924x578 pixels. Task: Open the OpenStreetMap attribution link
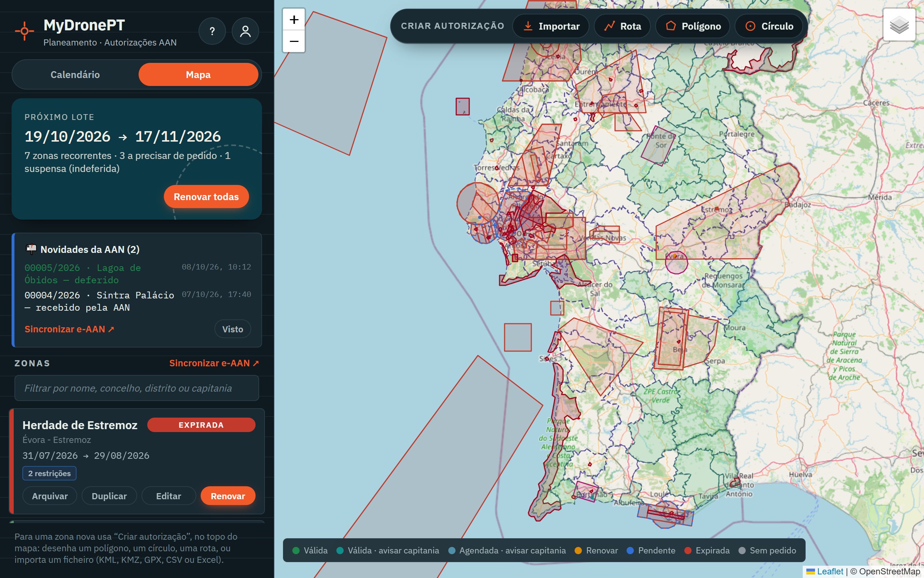[889, 571]
